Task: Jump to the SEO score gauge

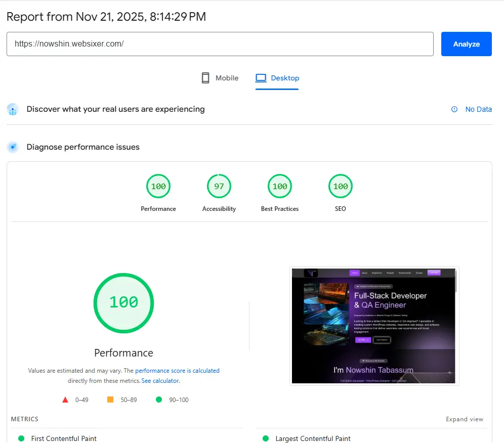Action: [x=341, y=187]
